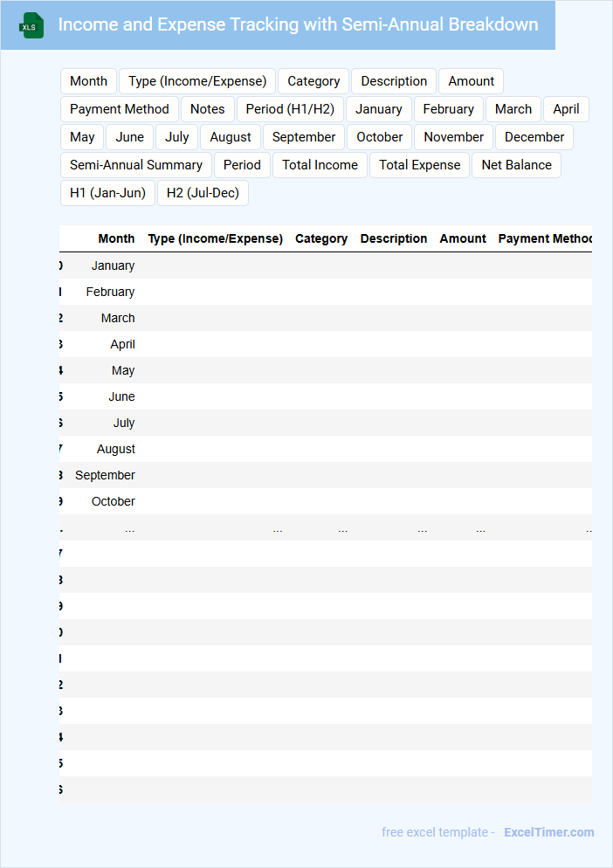613x868 pixels.
Task: Click the H1 (Jan-Jun) tag
Action: tap(107, 193)
